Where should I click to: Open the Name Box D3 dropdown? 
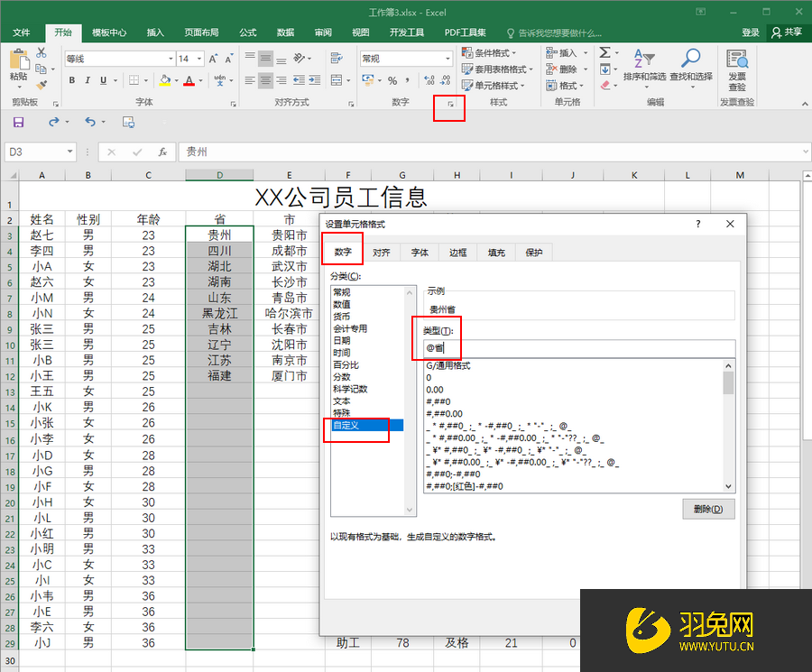click(x=69, y=152)
